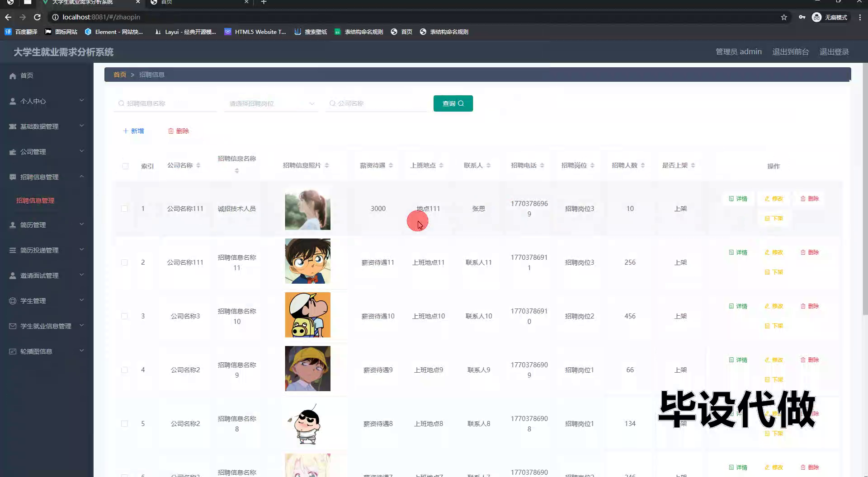868x477 pixels.
Task: Bookmark the page with the star icon
Action: tap(784, 17)
